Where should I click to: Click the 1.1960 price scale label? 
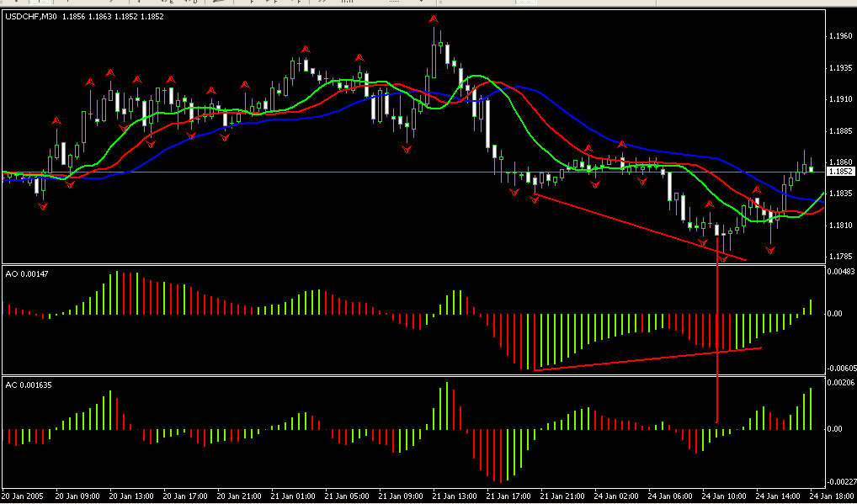840,36
